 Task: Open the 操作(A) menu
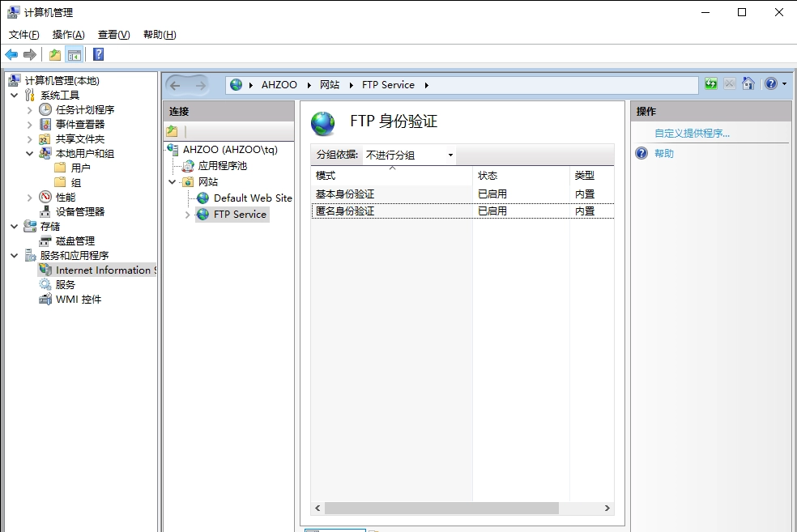68,35
